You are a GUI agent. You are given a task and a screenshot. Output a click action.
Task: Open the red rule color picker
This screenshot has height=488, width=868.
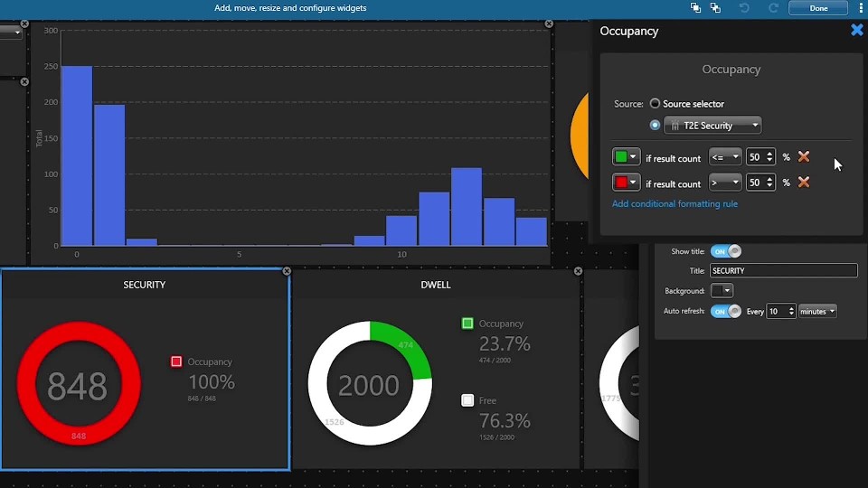coord(626,183)
